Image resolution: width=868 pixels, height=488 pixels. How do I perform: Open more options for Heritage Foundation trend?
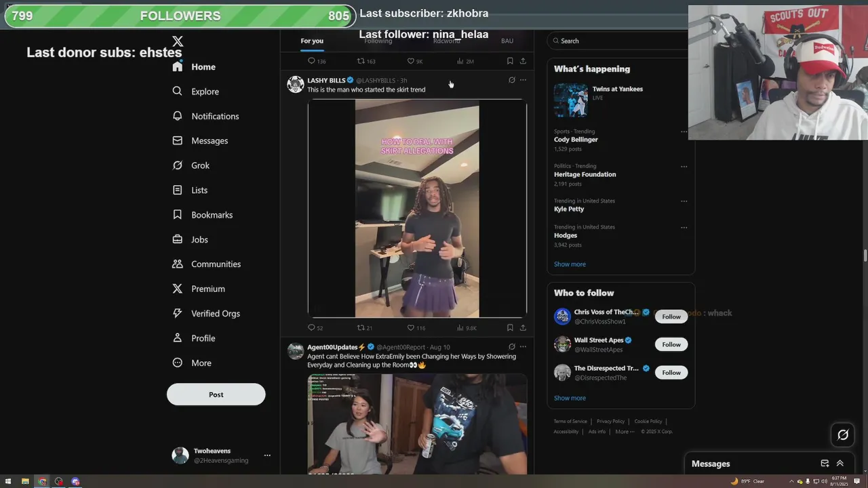(x=684, y=167)
